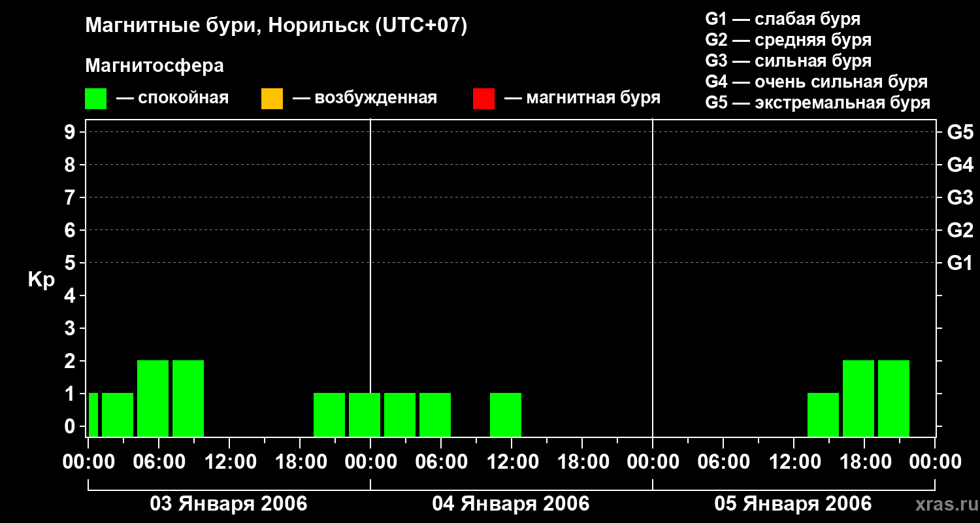
Task: Click the '05 Января 2006' date label
Action: point(793,504)
